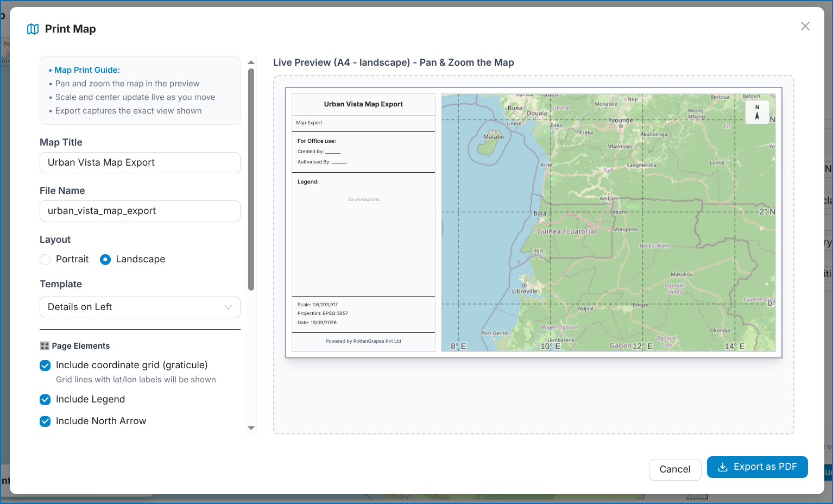This screenshot has width=833, height=504.
Task: Click the Douala label on the map
Action: [x=537, y=114]
